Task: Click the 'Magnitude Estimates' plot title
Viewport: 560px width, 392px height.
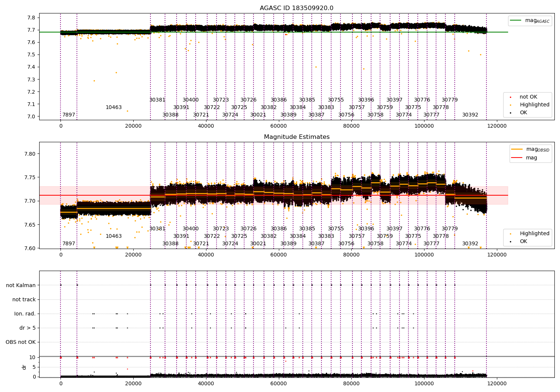Action: click(296, 137)
